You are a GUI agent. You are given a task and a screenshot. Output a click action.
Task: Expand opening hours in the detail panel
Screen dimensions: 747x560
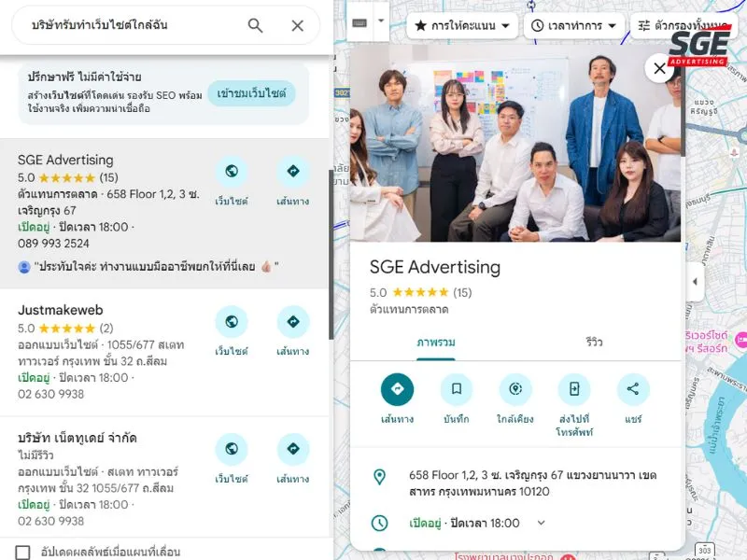[542, 523]
